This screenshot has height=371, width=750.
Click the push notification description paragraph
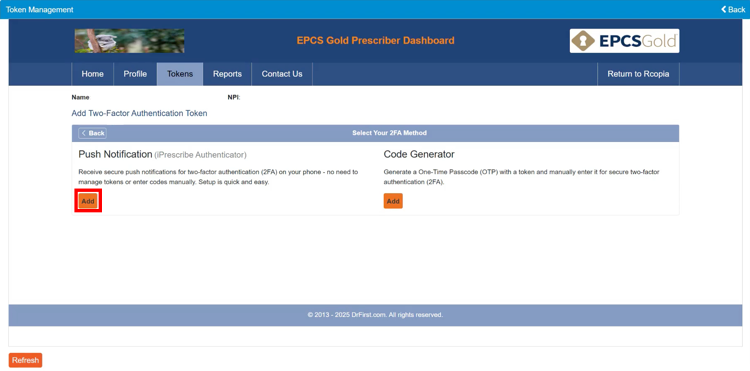coord(218,177)
